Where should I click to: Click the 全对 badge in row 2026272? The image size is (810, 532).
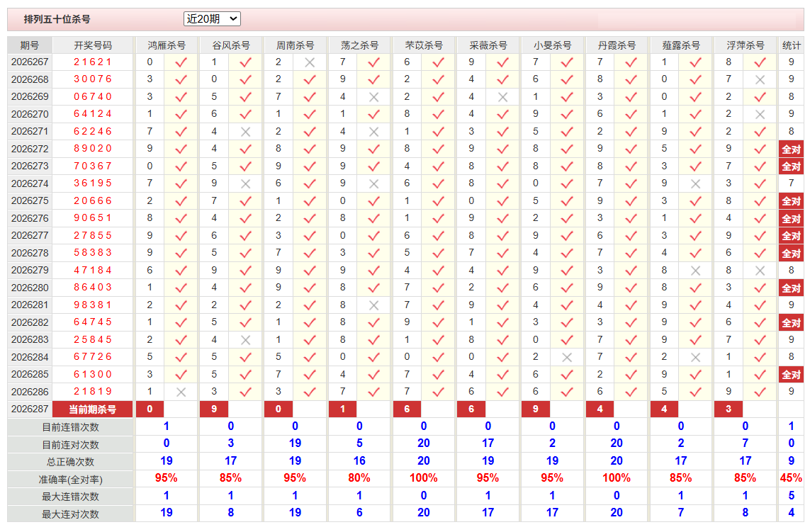pyautogui.click(x=791, y=149)
